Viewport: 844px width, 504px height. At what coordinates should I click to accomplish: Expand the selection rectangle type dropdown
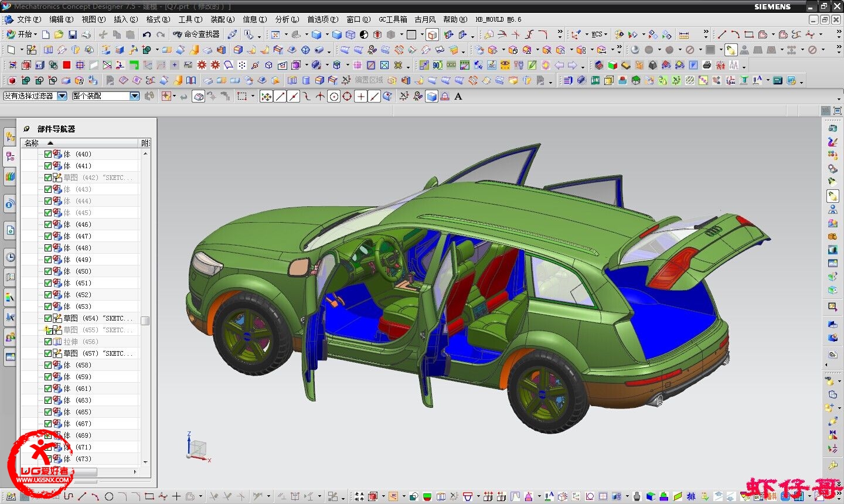click(253, 96)
